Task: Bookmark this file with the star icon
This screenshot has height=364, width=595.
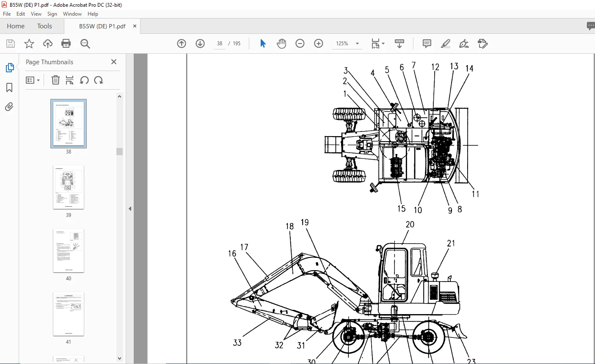Action: click(29, 44)
